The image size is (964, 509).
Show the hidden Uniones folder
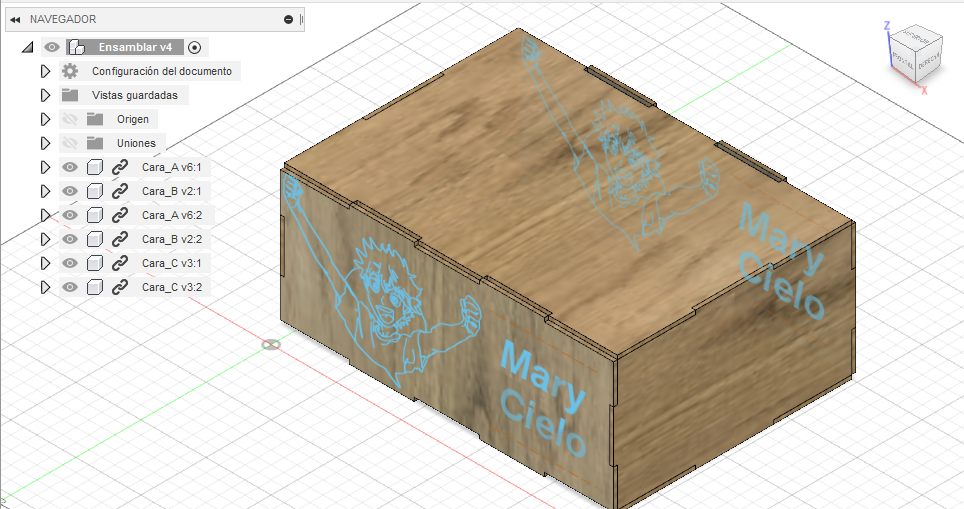(x=70, y=143)
